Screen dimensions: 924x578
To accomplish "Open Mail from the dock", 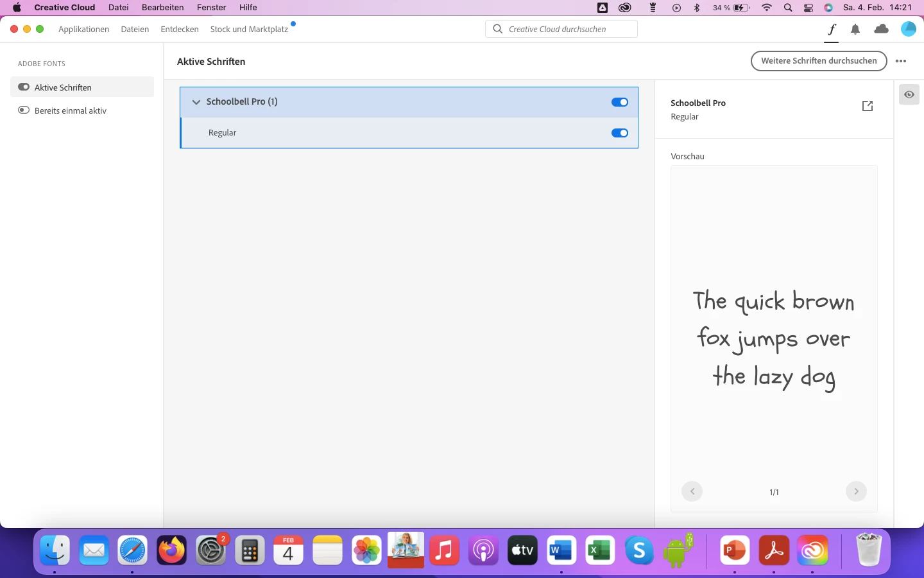I will pyautogui.click(x=94, y=550).
